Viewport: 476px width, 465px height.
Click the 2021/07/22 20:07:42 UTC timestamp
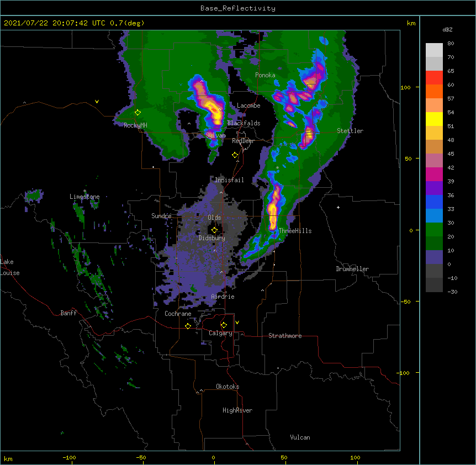pyautogui.click(x=55, y=23)
